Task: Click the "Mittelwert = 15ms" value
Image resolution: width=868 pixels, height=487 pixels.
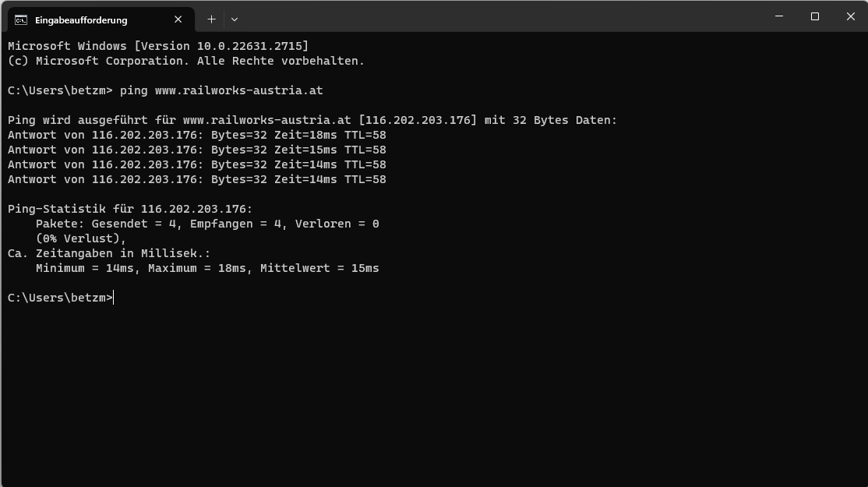Action: tap(319, 268)
